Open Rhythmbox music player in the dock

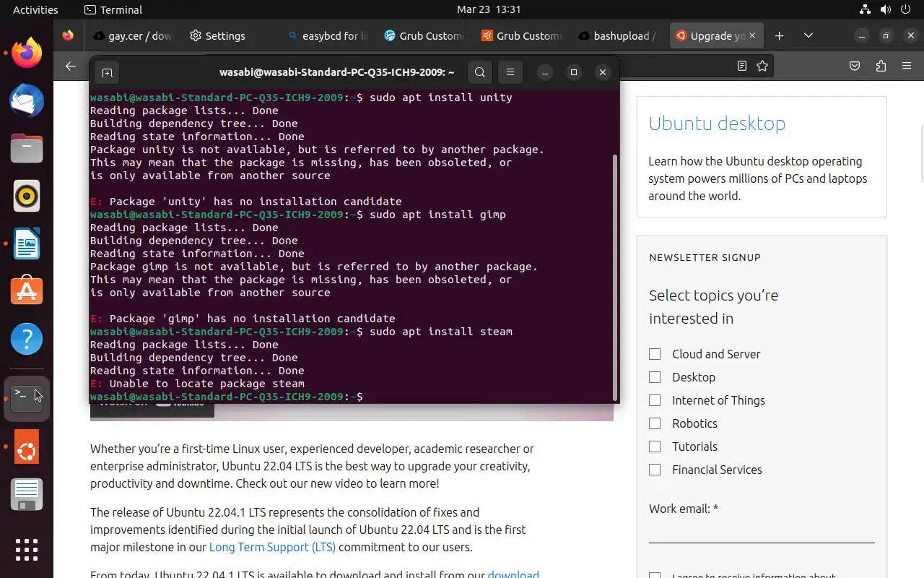pyautogui.click(x=27, y=196)
